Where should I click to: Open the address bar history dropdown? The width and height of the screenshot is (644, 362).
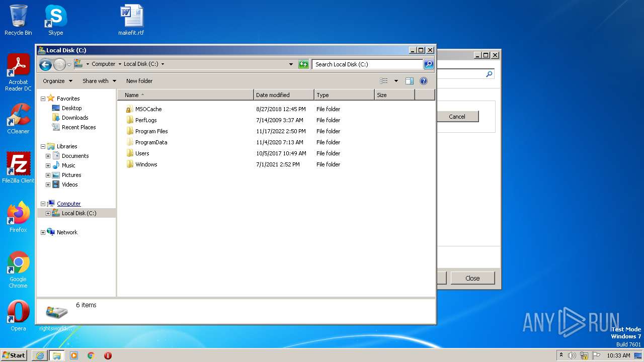(291, 64)
